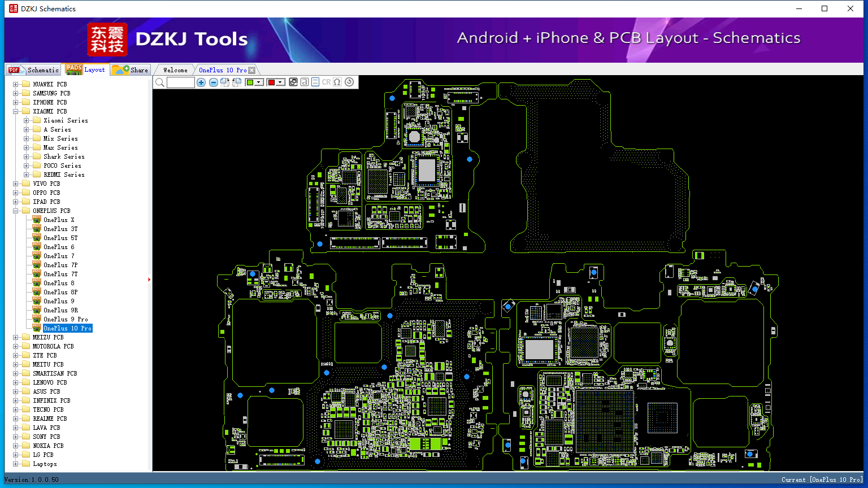
Task: Click the Version:1.0.0.50 status text
Action: 32,480
